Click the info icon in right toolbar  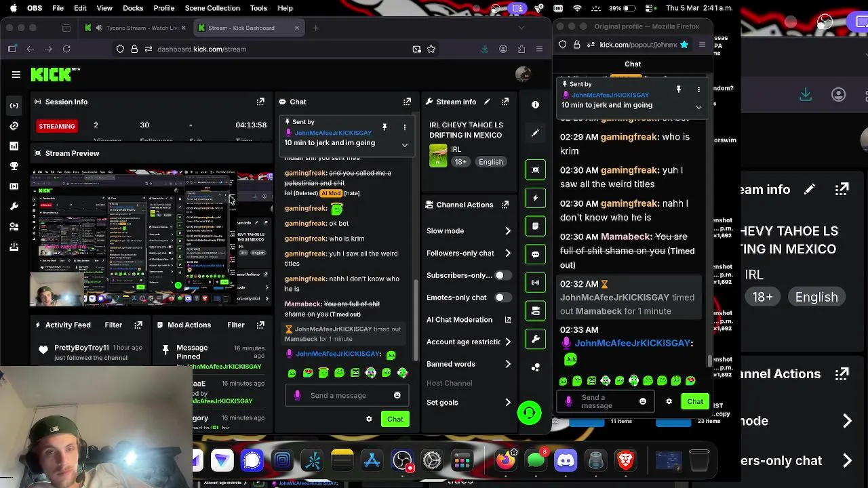tap(536, 105)
